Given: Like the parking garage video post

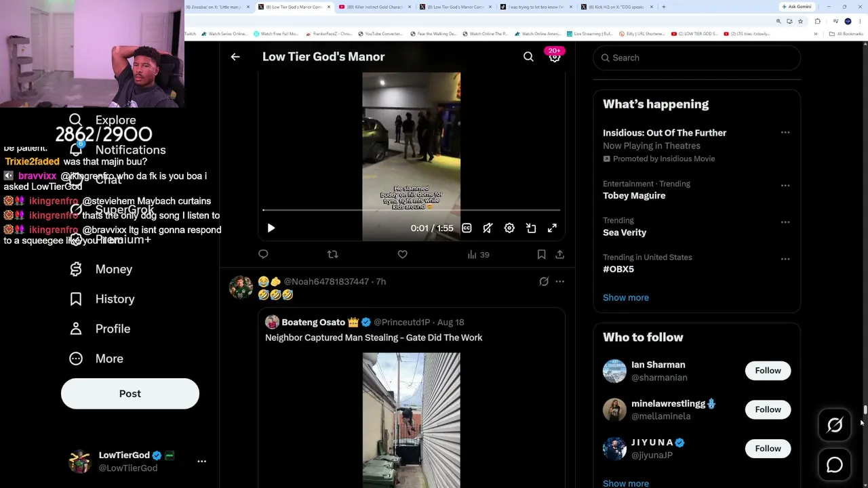Looking at the screenshot, I should tap(402, 254).
